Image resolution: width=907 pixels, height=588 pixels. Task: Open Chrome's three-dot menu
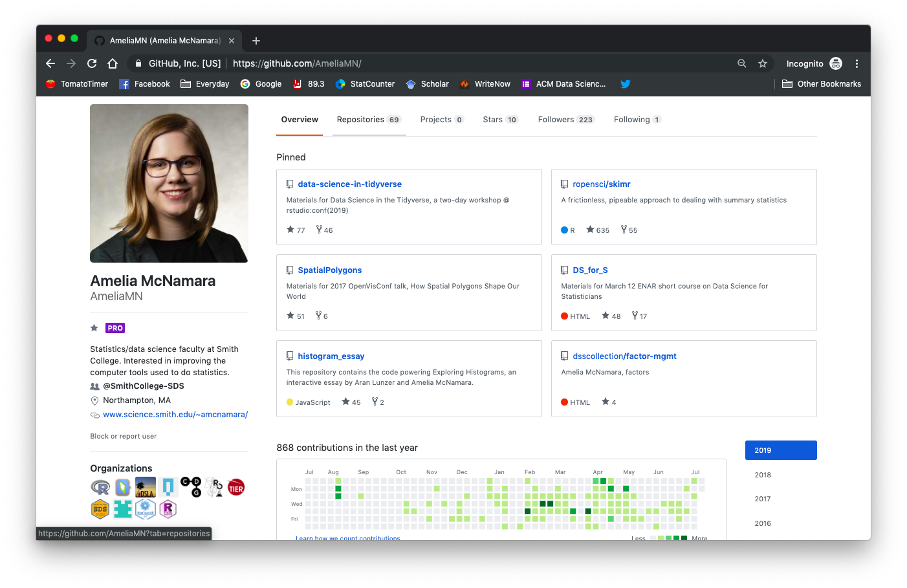(857, 63)
